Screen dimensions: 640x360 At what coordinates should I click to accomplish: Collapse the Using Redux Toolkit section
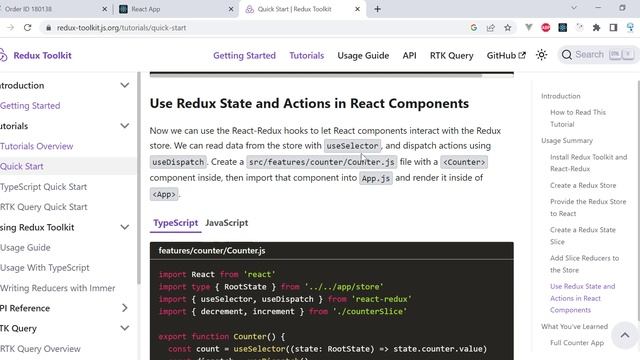[x=125, y=227]
